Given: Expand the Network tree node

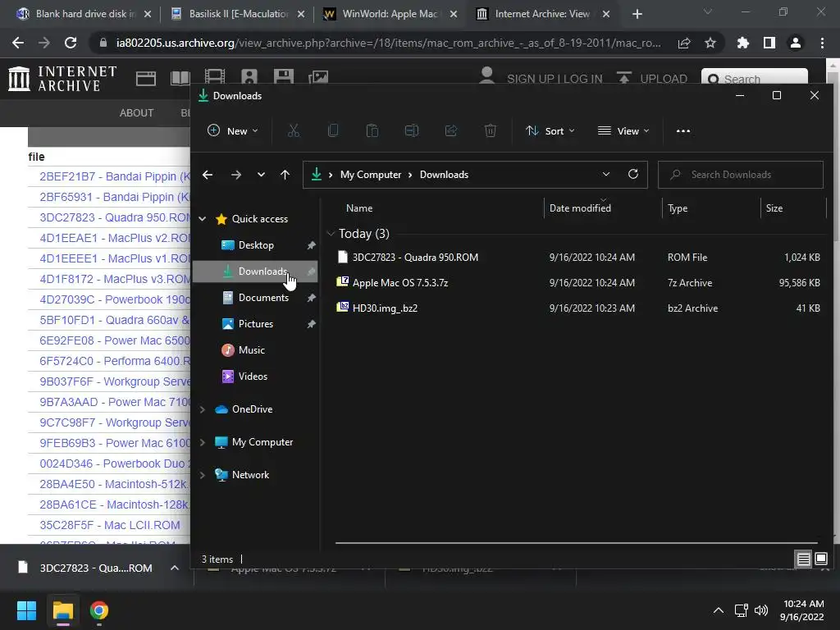Looking at the screenshot, I should point(203,475).
